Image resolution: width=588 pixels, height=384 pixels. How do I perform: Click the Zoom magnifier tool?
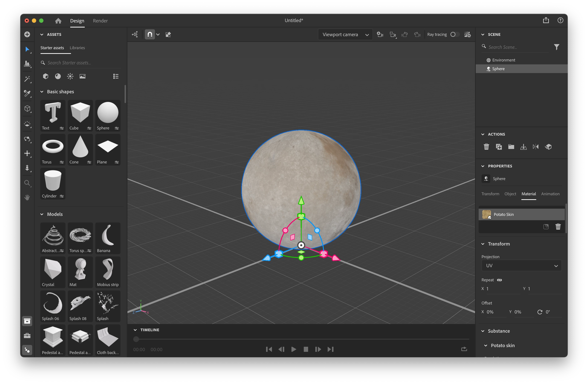(27, 183)
